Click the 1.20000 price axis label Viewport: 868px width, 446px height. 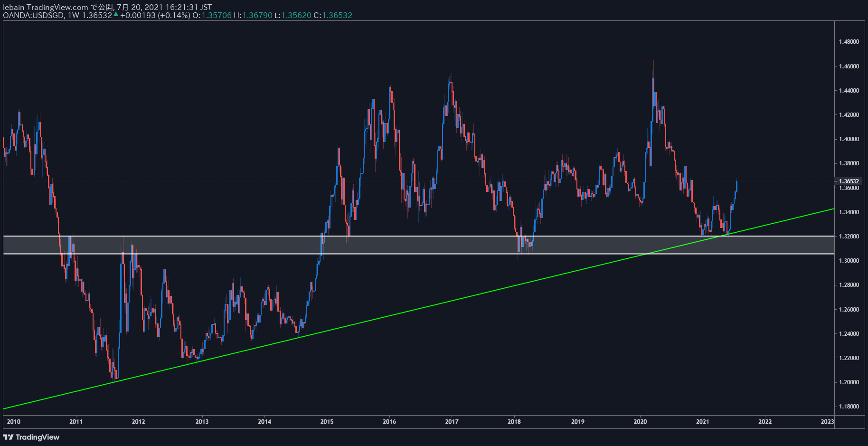point(849,382)
